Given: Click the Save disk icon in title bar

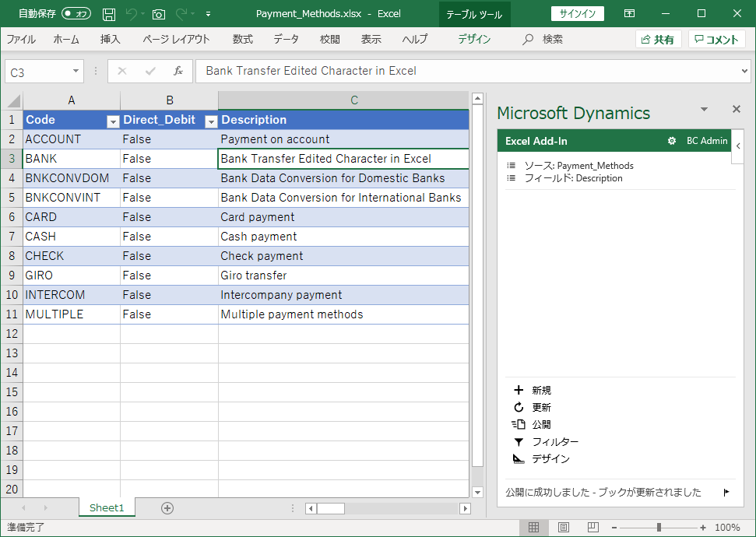Looking at the screenshot, I should [109, 14].
